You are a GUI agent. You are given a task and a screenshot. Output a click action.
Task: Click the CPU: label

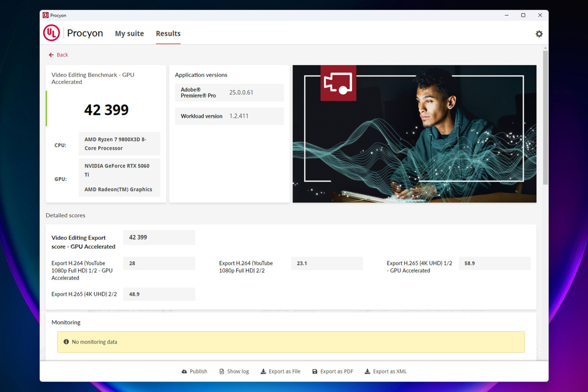[61, 145]
